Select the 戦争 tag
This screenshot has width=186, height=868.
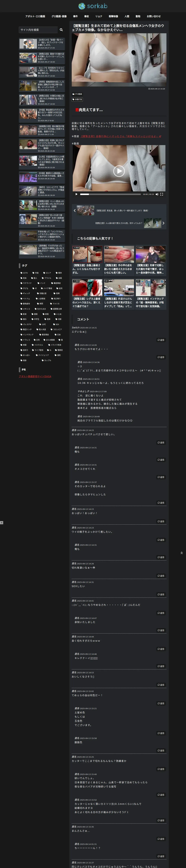pyautogui.click(x=59, y=273)
